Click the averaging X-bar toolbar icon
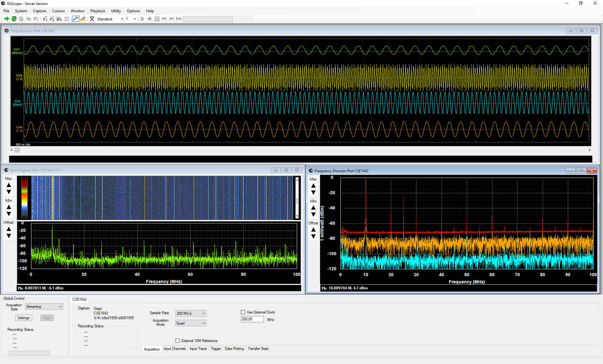The image size is (603, 364). point(92,19)
